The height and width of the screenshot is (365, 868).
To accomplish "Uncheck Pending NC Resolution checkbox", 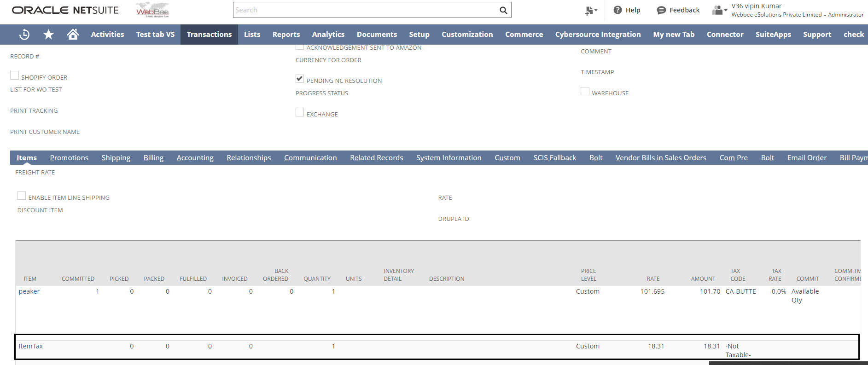I will tap(300, 79).
